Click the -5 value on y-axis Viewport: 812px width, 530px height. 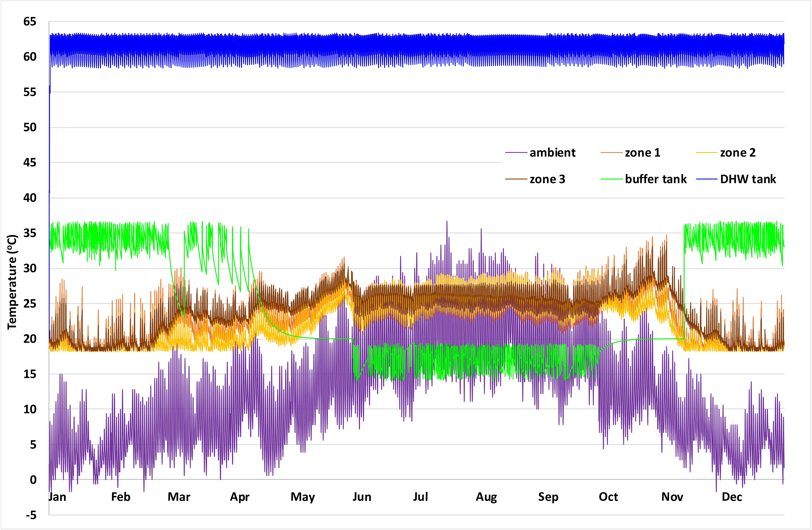(x=31, y=515)
